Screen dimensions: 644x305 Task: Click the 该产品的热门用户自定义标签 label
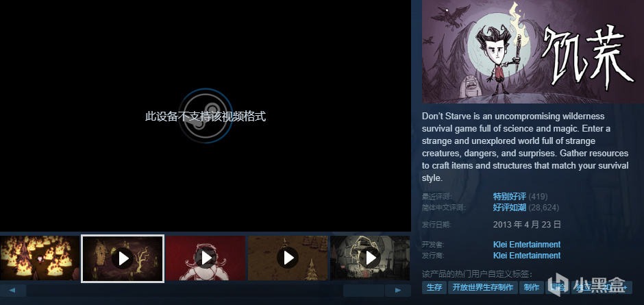[x=478, y=274]
